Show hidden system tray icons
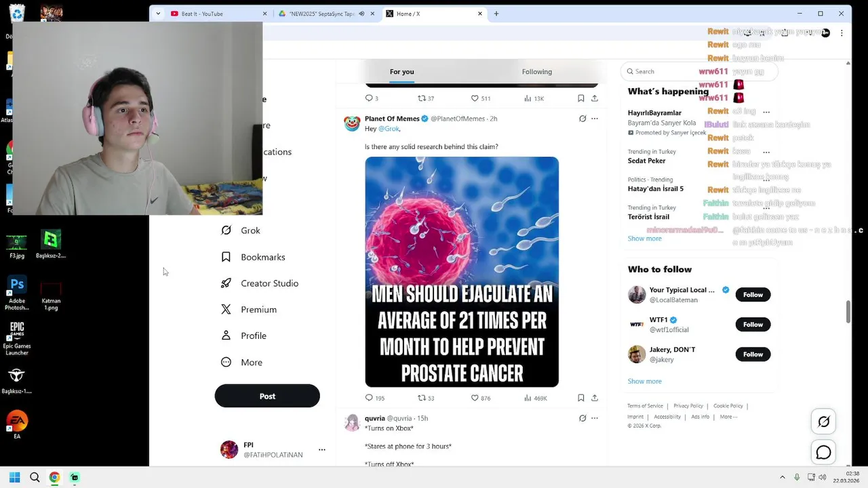The width and height of the screenshot is (868, 488). pos(782,477)
